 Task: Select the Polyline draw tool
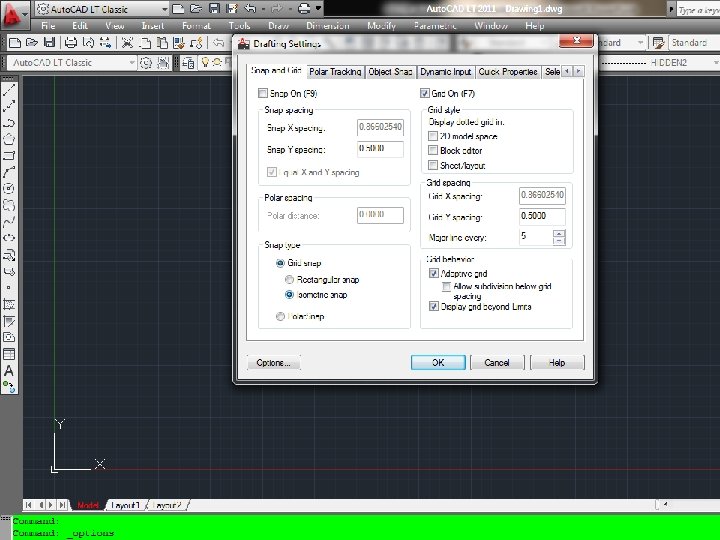tap(9, 123)
